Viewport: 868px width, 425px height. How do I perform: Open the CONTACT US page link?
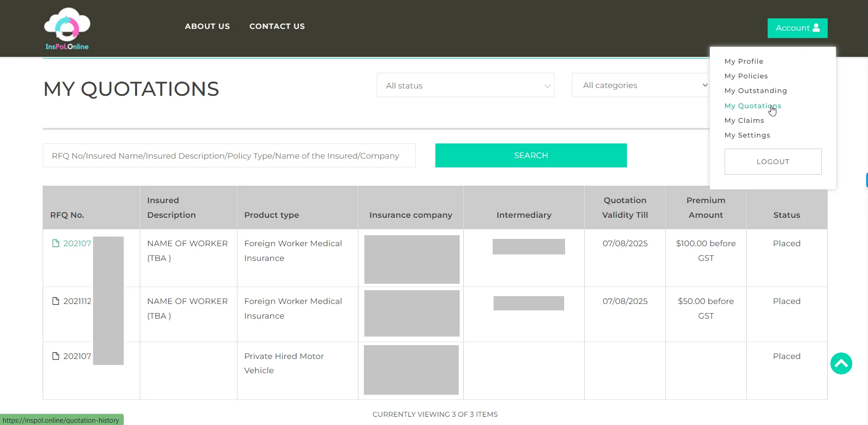click(277, 27)
